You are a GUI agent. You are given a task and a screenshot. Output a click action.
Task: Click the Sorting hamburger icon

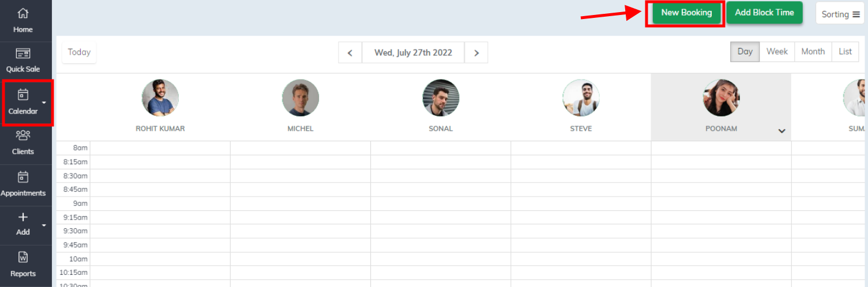(x=856, y=14)
